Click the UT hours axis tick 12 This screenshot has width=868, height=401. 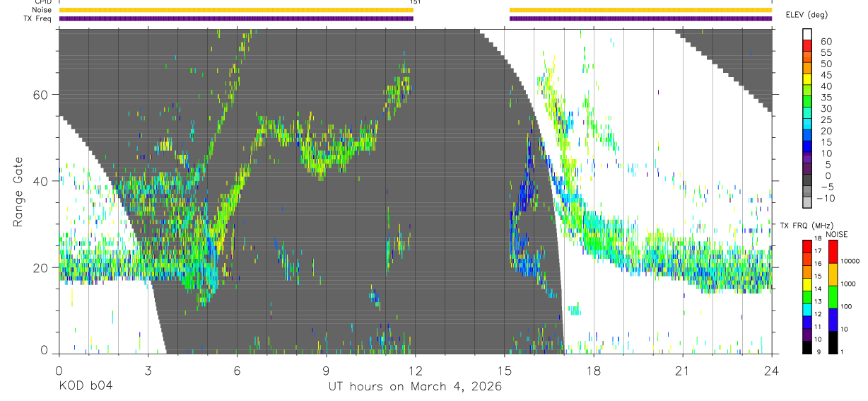(x=416, y=370)
